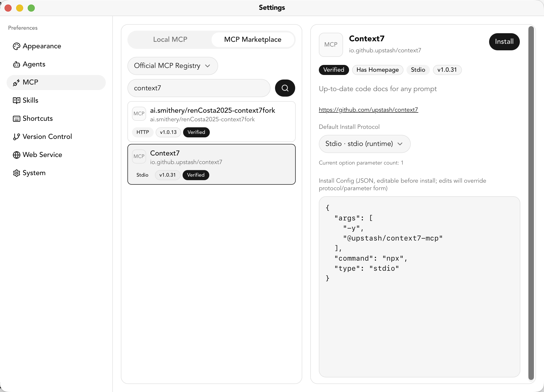
Task: Click the large MCP logo in details panel
Action: 331,45
